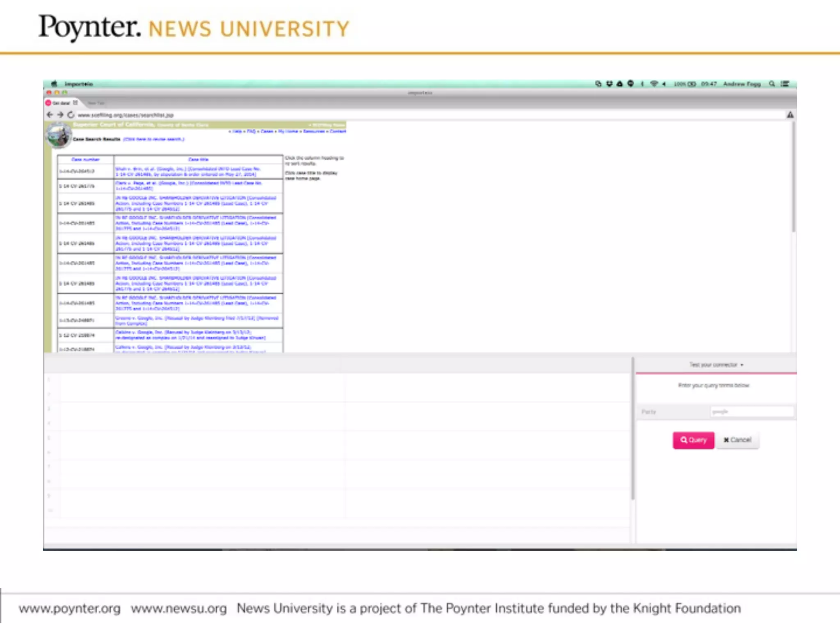840x630 pixels.
Task: Open the Andrew Fogg user menu
Action: (x=742, y=84)
